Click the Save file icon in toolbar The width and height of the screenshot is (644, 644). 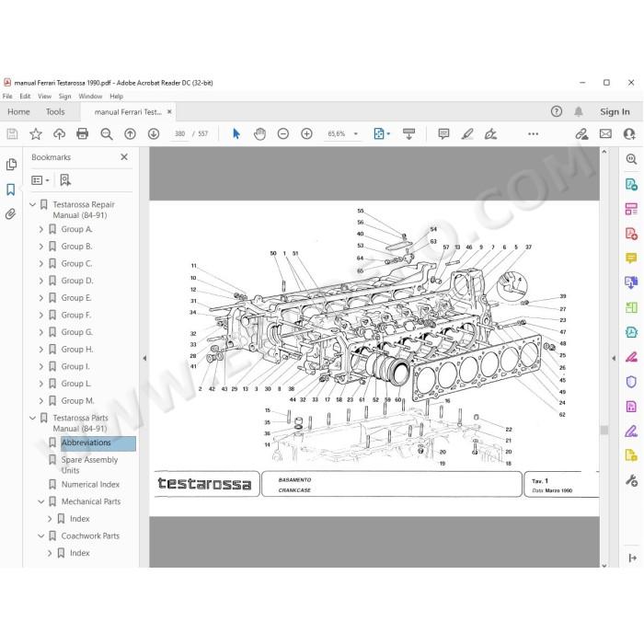(x=12, y=134)
